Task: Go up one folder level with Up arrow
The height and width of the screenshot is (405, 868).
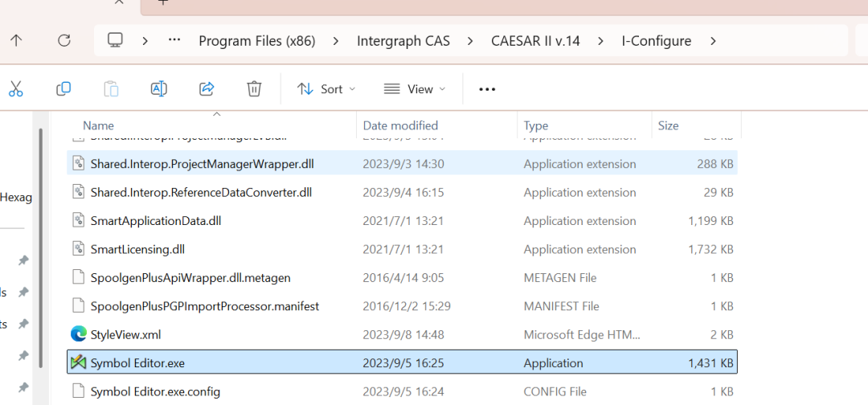Action: (17, 40)
